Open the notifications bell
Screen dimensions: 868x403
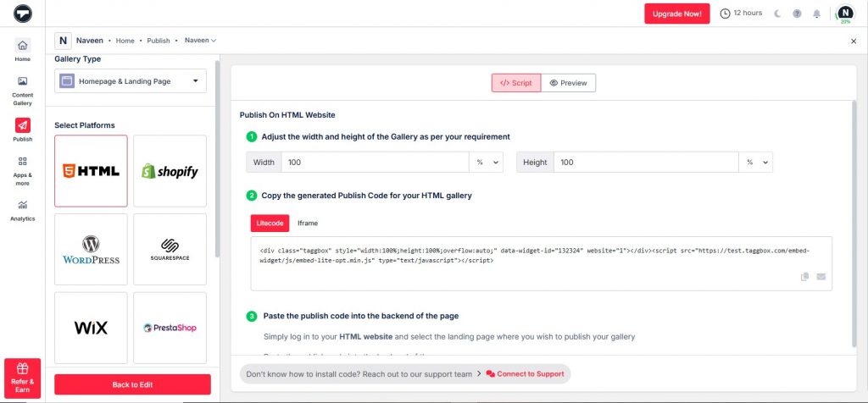816,14
